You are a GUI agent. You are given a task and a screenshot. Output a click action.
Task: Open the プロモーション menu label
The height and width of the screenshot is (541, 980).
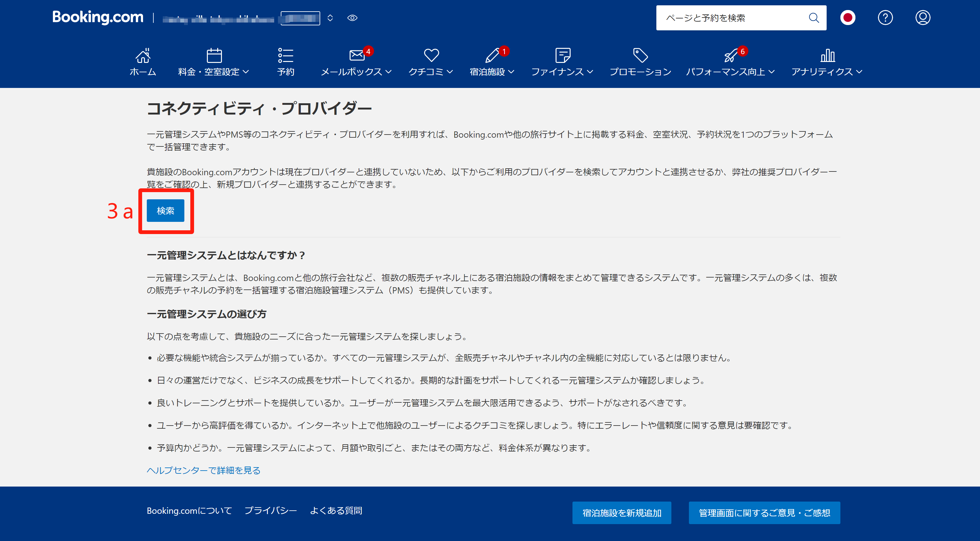click(x=640, y=72)
